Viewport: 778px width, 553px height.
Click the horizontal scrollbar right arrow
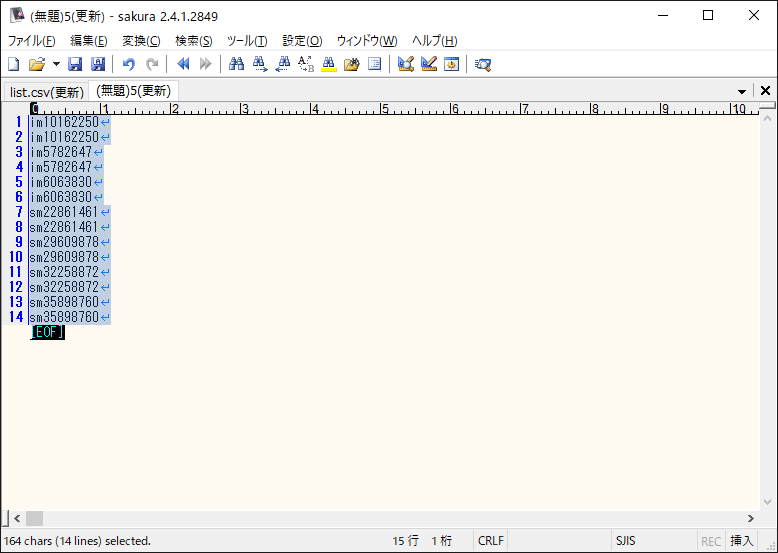751,518
